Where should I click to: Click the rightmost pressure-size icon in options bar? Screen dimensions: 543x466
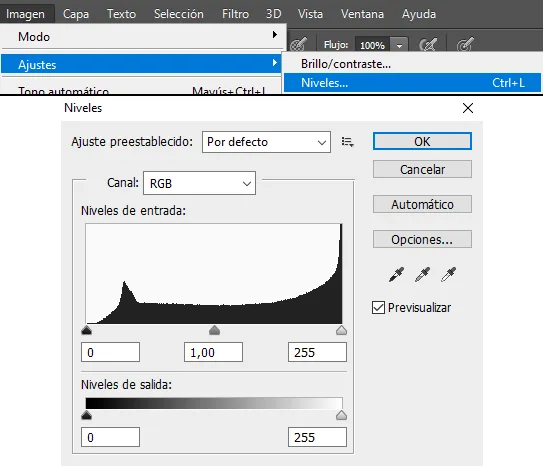tap(465, 45)
